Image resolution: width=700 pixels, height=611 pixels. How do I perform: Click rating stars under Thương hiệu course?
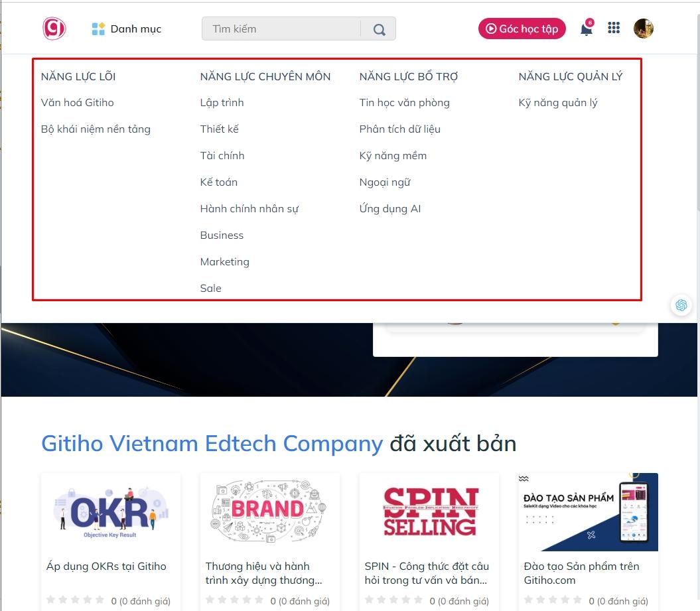(x=234, y=600)
